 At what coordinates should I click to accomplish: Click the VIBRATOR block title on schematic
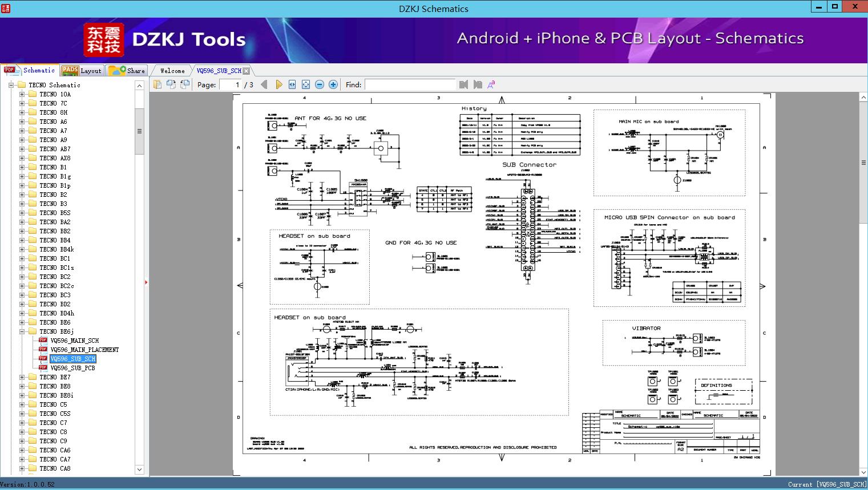point(646,329)
